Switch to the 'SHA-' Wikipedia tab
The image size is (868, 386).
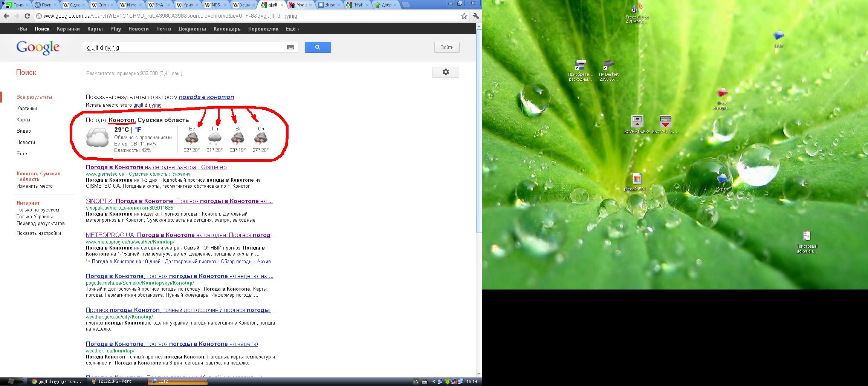tap(159, 5)
